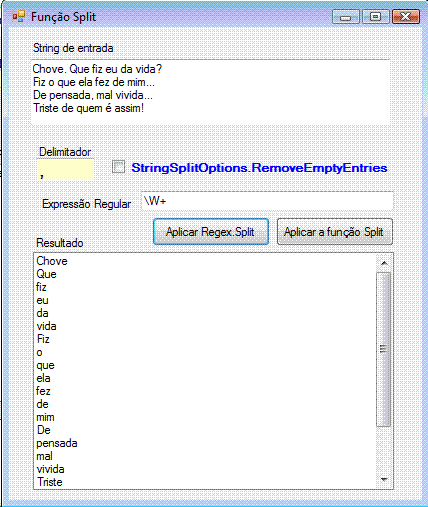Viewport: 428px width, 507px height.
Task: Click the yellow Delimitador input field
Action: click(65, 170)
